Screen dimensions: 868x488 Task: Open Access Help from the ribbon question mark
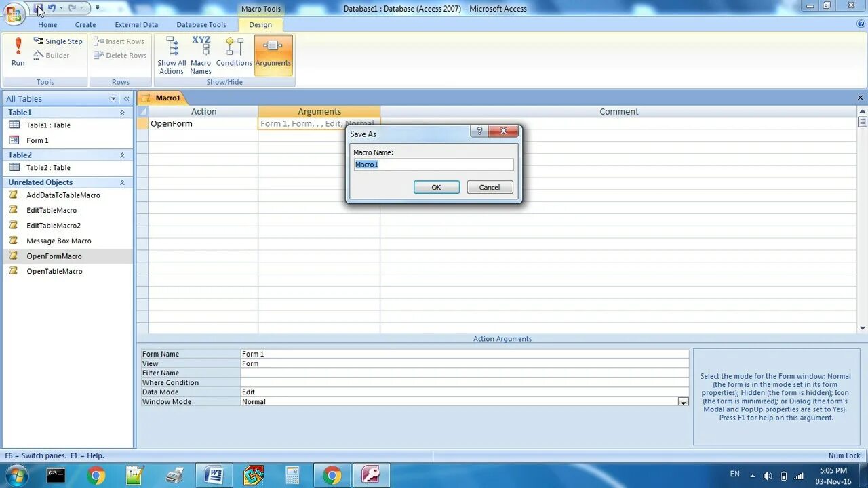861,24
